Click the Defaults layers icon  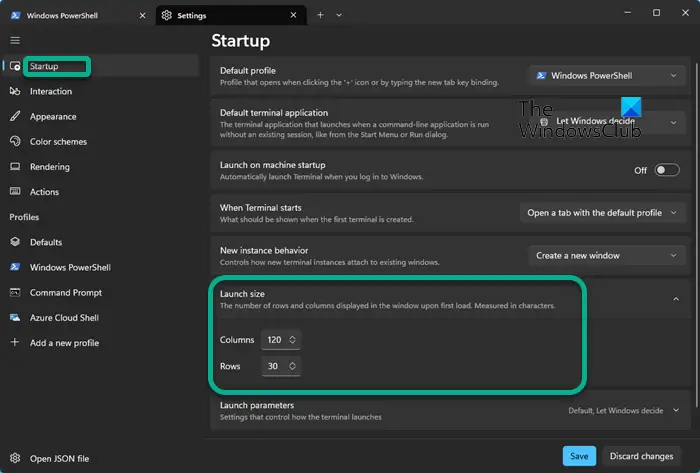point(15,242)
